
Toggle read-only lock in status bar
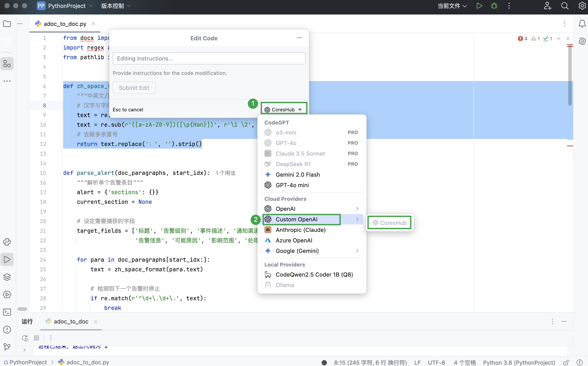[566, 362]
